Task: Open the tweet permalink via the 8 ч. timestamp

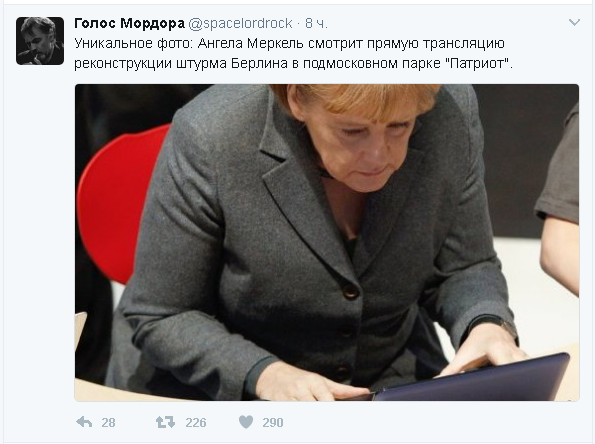Action: 316,23
